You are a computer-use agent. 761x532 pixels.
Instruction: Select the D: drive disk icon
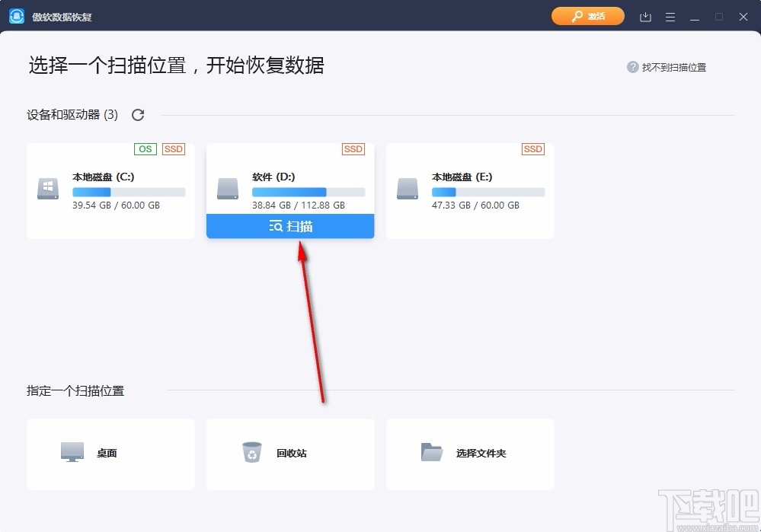tap(227, 189)
